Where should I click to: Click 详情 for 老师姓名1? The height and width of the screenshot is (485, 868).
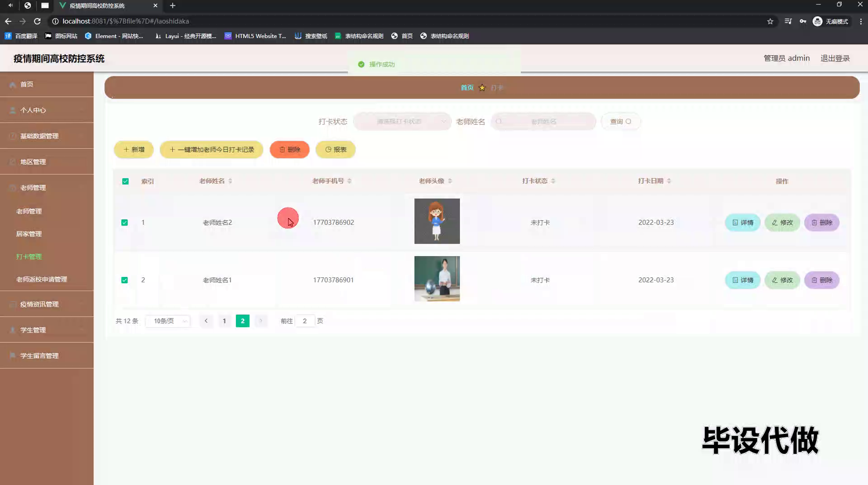click(743, 280)
